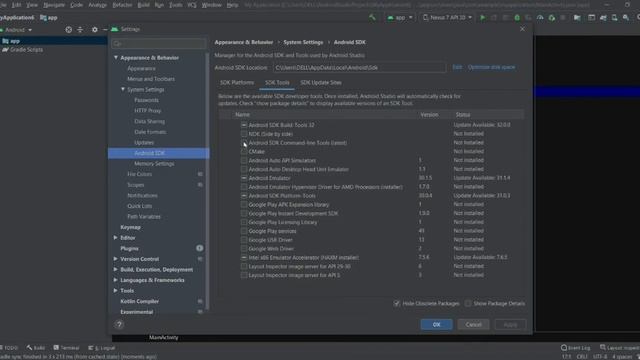This screenshot has height=360, width=640.
Task: Collapse the Appearance & Behavior section
Action: tap(116, 58)
